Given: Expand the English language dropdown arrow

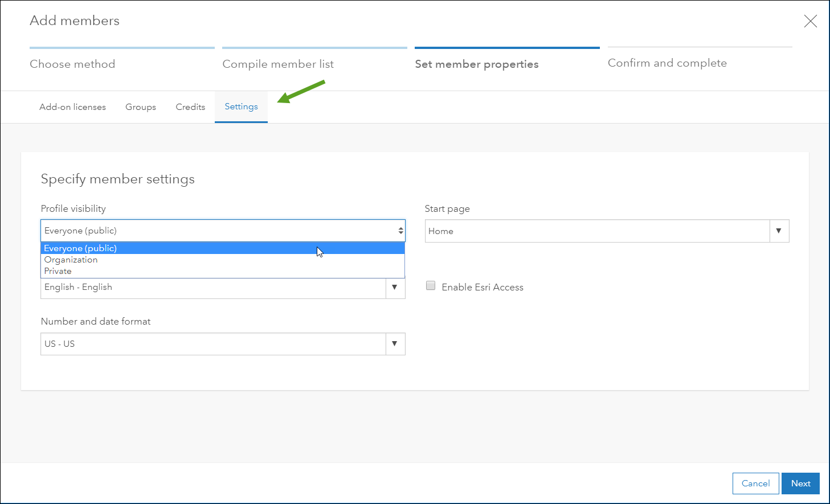Looking at the screenshot, I should tap(394, 288).
